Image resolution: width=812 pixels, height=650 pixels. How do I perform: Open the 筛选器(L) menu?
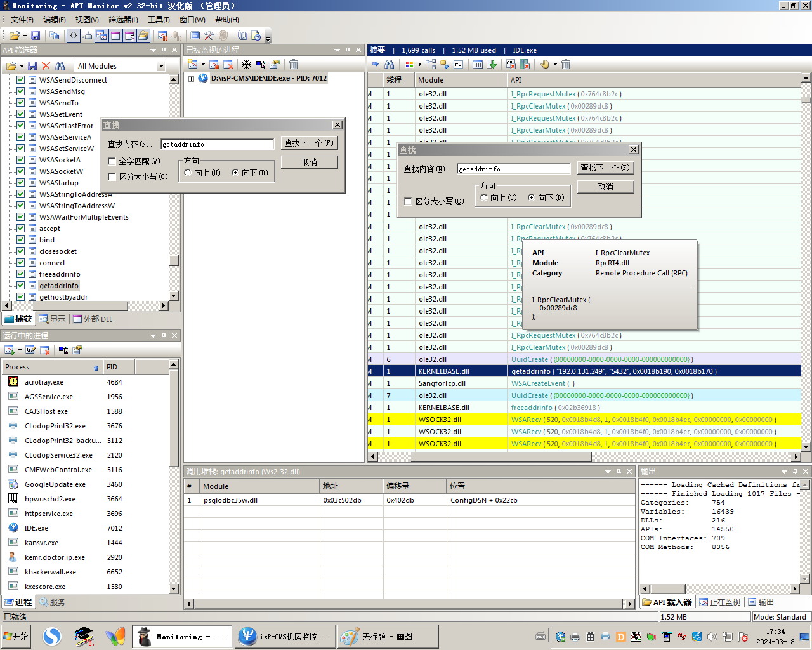pos(123,20)
